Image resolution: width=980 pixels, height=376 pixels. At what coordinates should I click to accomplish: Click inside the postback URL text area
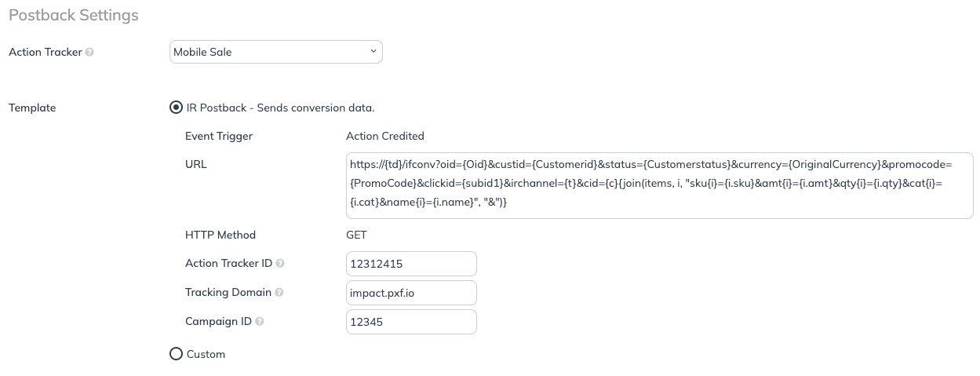tap(659, 184)
